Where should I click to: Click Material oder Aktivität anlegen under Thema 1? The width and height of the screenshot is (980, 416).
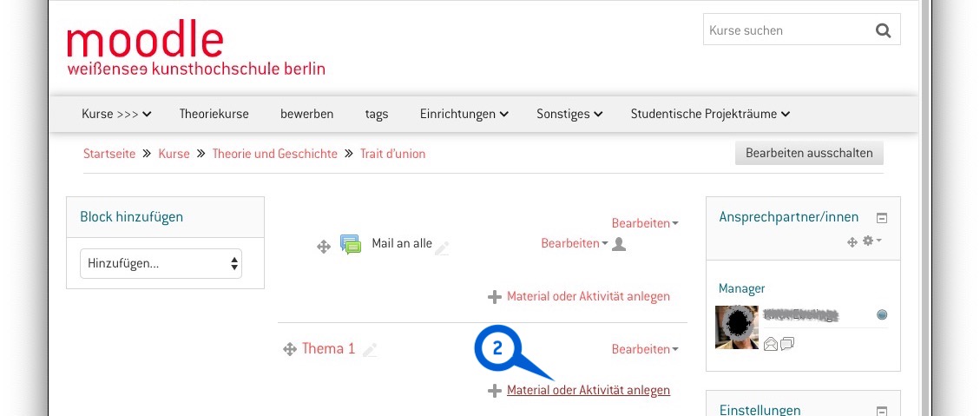coord(589,390)
